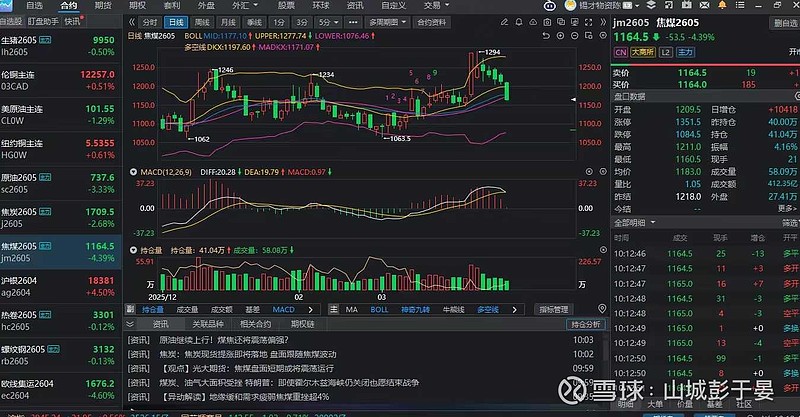Click the 持仓分析 button
Viewport: 800px width, 417px height.
586,324
